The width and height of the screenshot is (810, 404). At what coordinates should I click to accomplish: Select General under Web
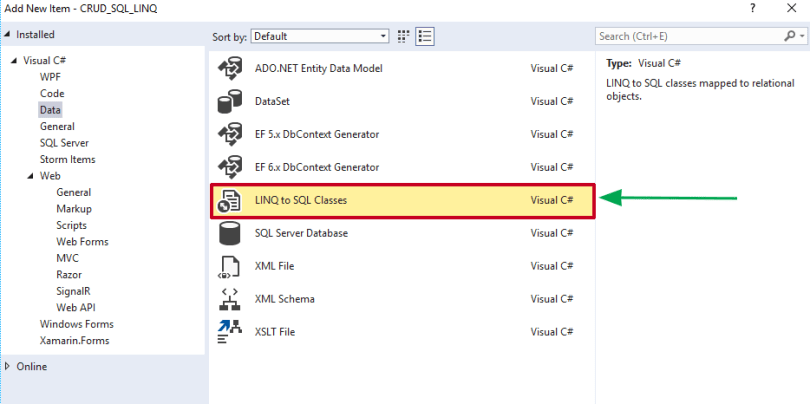click(x=74, y=193)
